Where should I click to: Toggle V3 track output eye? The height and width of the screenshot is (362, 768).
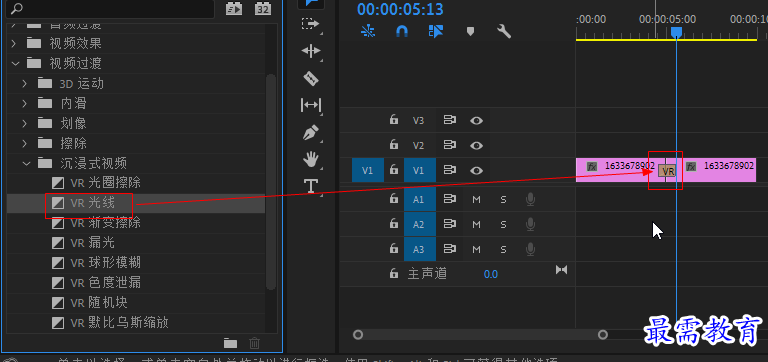[476, 121]
